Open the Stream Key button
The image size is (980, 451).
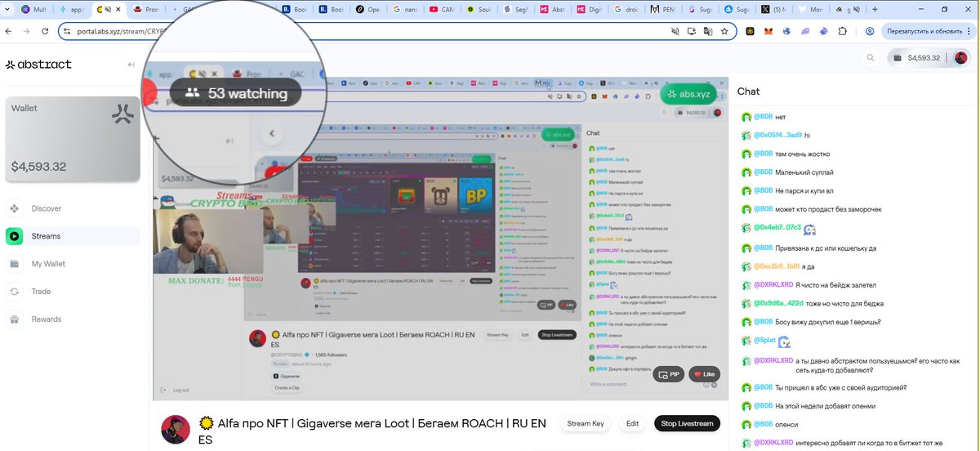(586, 423)
